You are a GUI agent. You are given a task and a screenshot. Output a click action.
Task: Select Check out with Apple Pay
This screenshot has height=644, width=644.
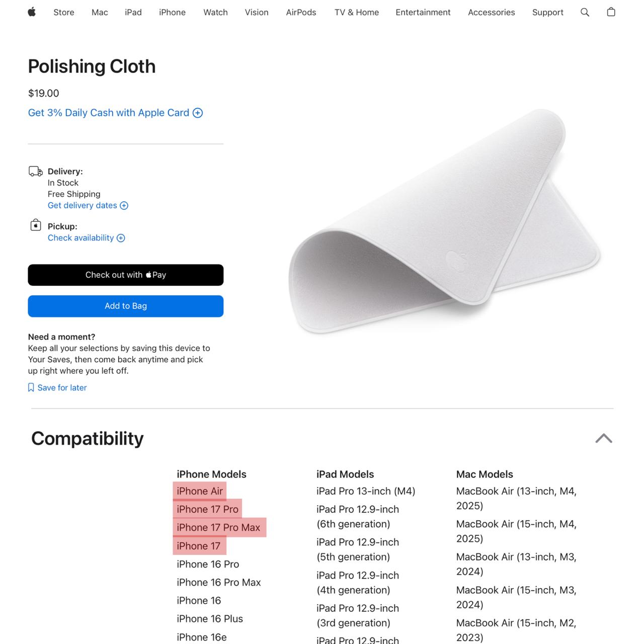coord(126,275)
